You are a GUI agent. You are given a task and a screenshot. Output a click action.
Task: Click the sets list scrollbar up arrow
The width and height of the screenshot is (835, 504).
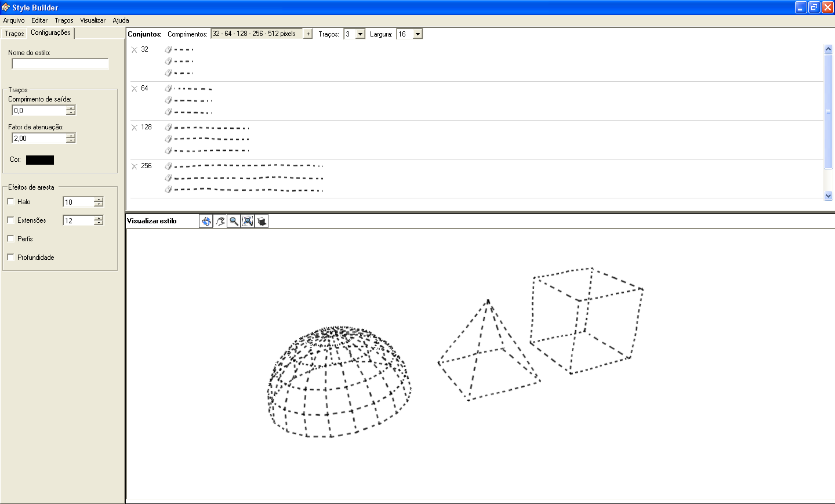(828, 49)
